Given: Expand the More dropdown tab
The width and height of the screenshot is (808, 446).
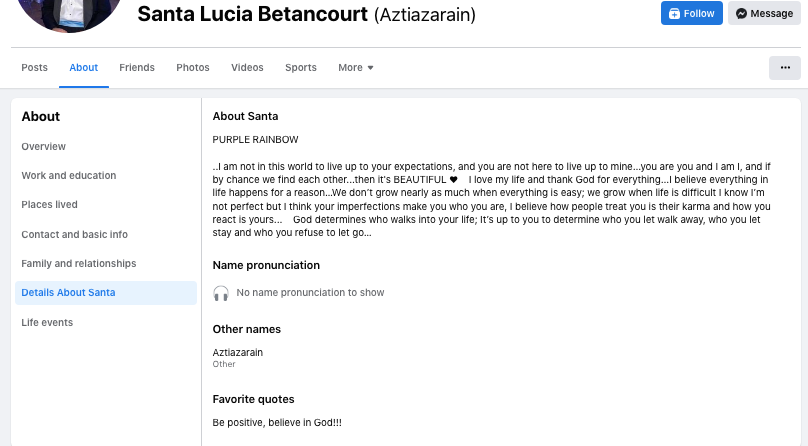Looking at the screenshot, I should (356, 67).
